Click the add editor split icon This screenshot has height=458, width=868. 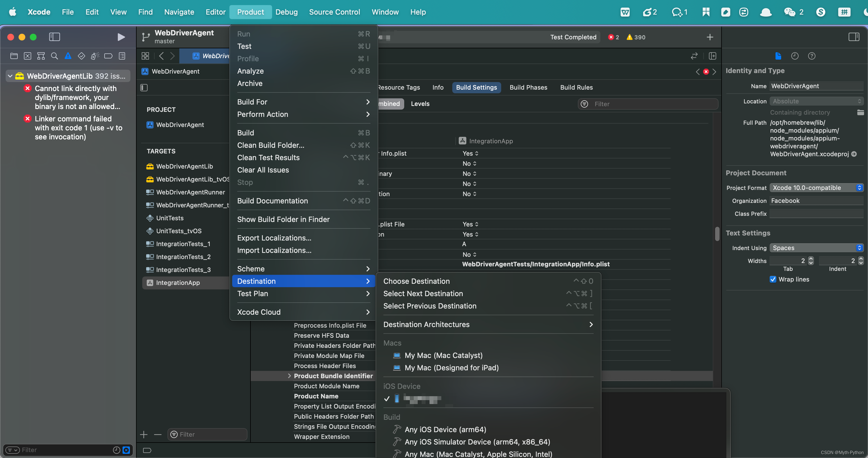coord(712,56)
